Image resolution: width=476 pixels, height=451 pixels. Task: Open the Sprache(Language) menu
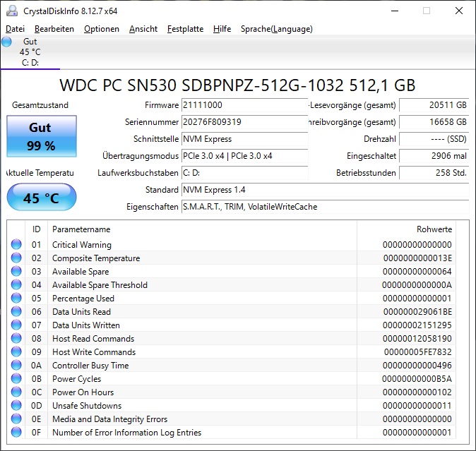pyautogui.click(x=276, y=29)
